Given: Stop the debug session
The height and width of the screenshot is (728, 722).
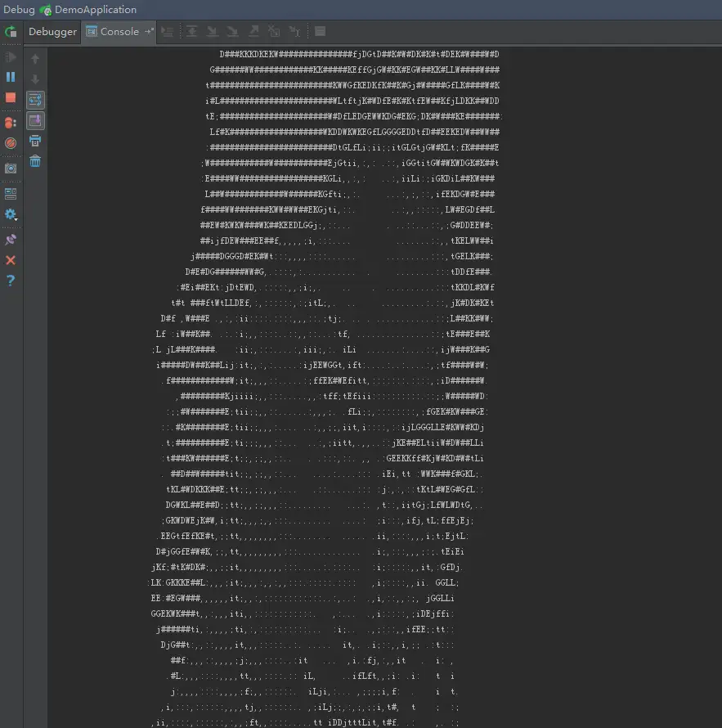Looking at the screenshot, I should [x=11, y=97].
